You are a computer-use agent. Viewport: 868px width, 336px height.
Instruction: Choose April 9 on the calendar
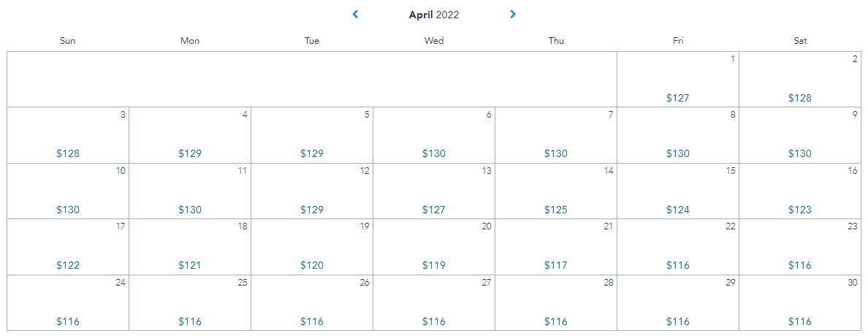tap(800, 135)
